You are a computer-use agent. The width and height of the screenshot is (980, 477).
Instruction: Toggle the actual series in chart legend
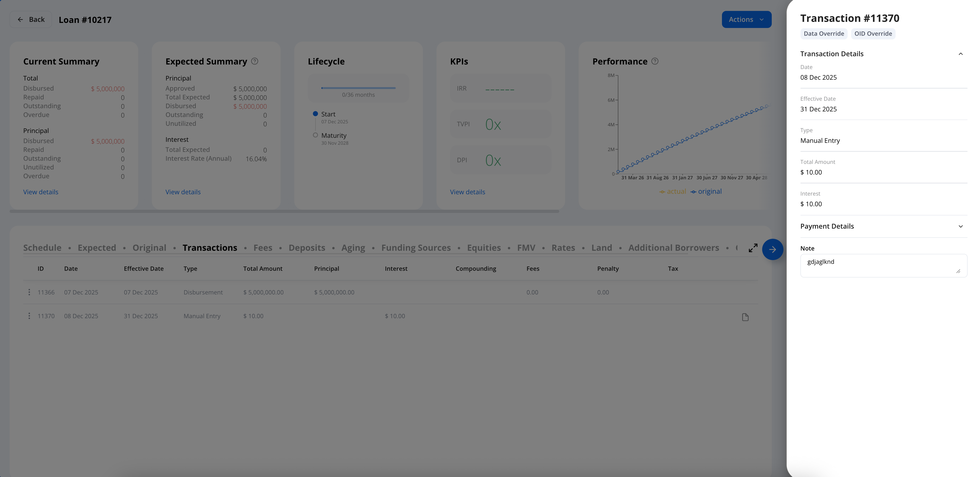pos(673,192)
